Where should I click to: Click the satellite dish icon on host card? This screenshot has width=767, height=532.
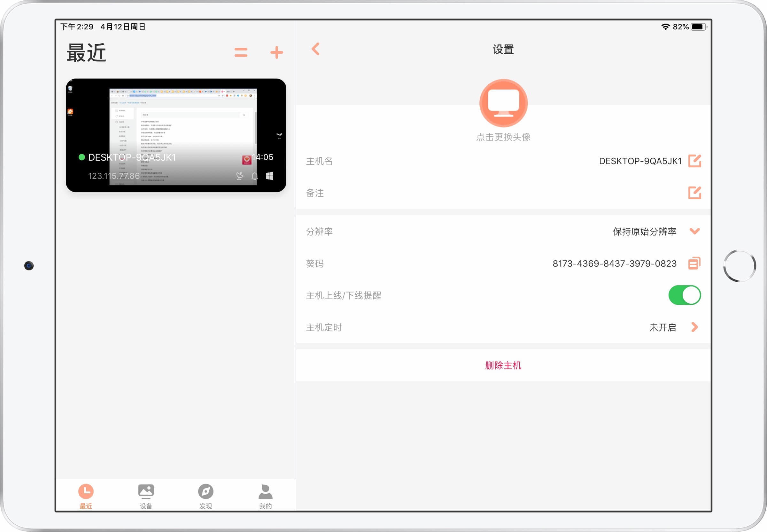pyautogui.click(x=240, y=176)
